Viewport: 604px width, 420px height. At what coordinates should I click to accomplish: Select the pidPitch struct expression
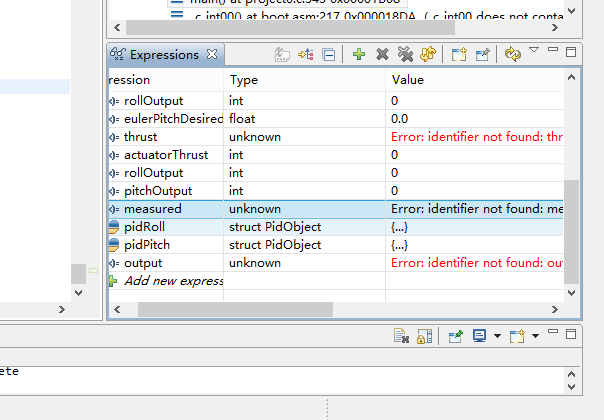tap(336, 245)
